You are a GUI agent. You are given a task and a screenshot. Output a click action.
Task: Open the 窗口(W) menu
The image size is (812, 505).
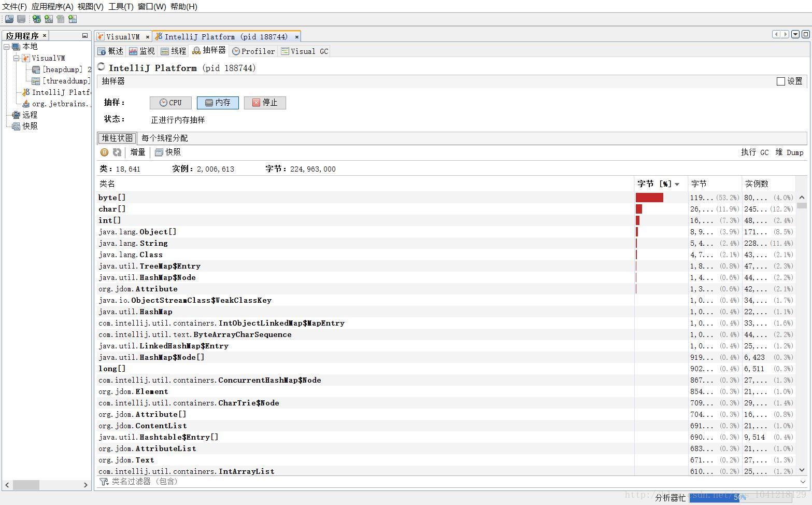pyautogui.click(x=152, y=6)
